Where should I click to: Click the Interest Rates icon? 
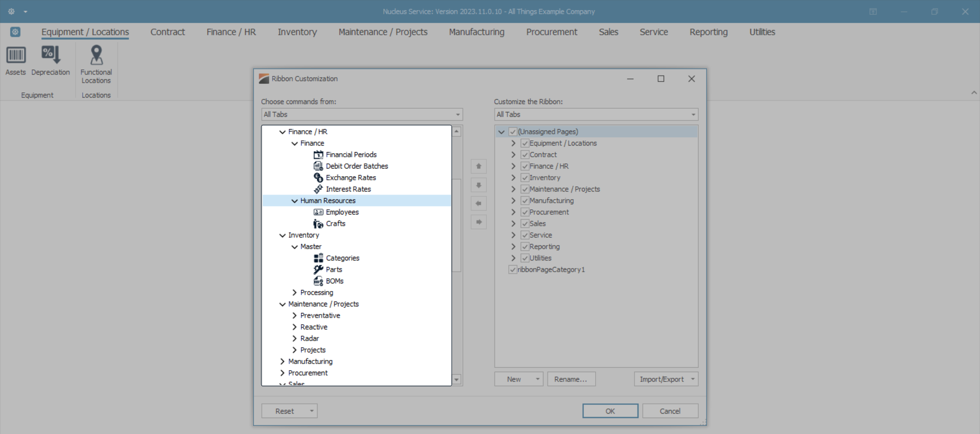318,189
